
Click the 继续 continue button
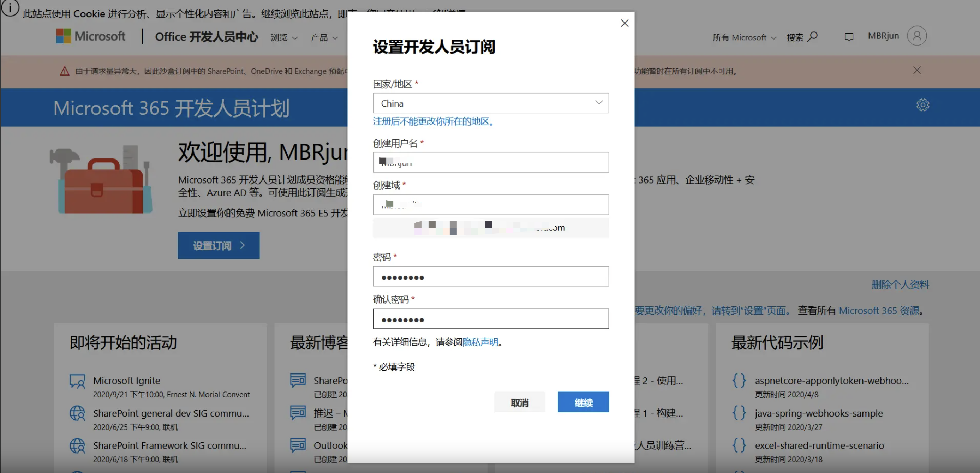[583, 402]
